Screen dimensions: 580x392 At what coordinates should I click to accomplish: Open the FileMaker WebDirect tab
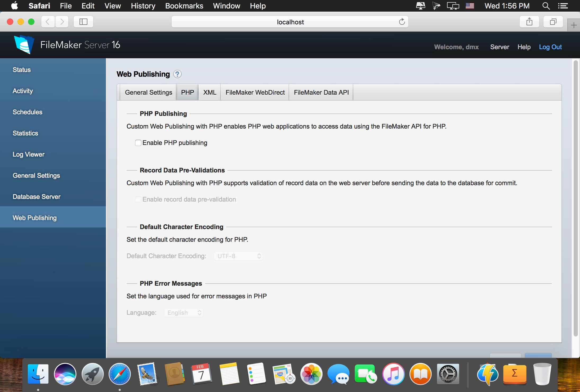pos(255,92)
